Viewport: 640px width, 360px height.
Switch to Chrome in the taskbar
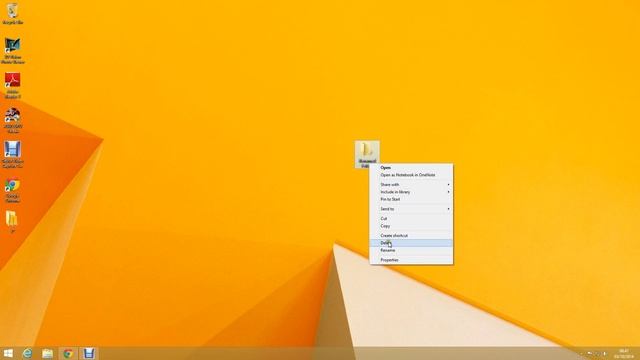pos(68,353)
